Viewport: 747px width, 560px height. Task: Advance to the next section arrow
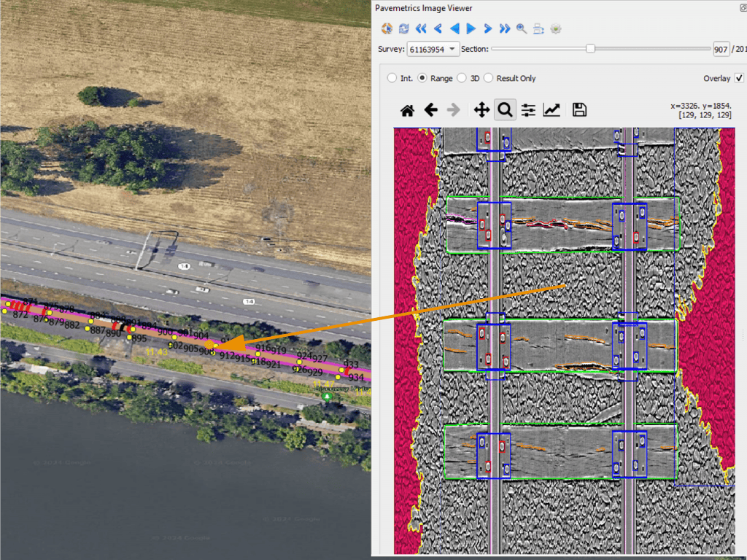(x=487, y=28)
